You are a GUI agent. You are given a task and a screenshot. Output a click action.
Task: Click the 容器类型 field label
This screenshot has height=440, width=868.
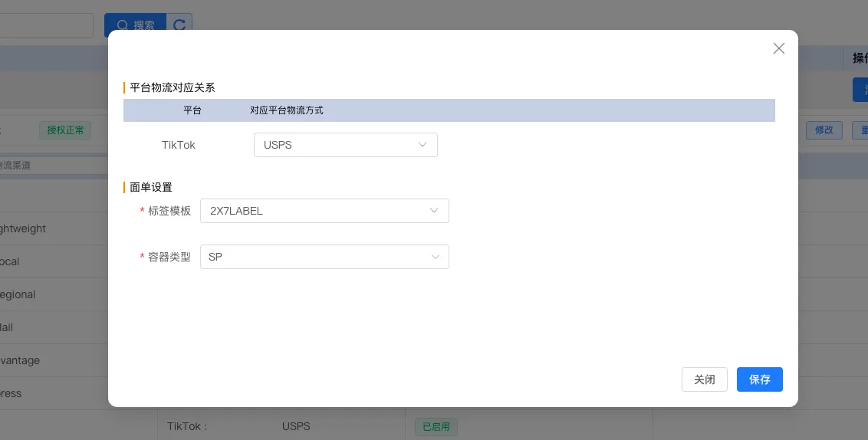click(x=169, y=257)
